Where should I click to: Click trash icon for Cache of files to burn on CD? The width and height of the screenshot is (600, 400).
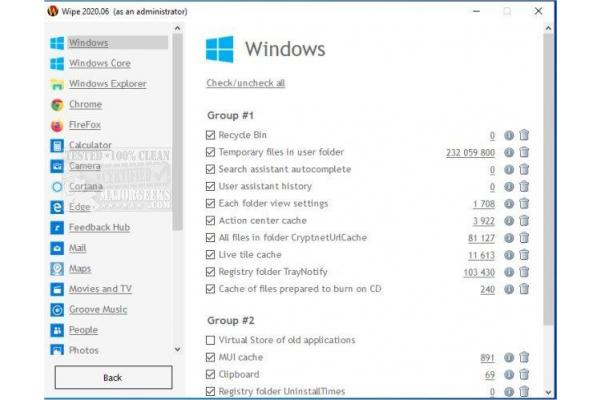point(524,289)
